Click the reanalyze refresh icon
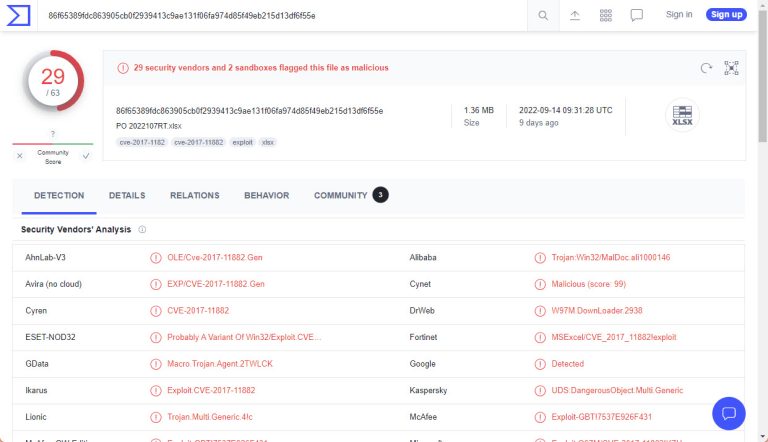The width and height of the screenshot is (768, 442). [706, 68]
